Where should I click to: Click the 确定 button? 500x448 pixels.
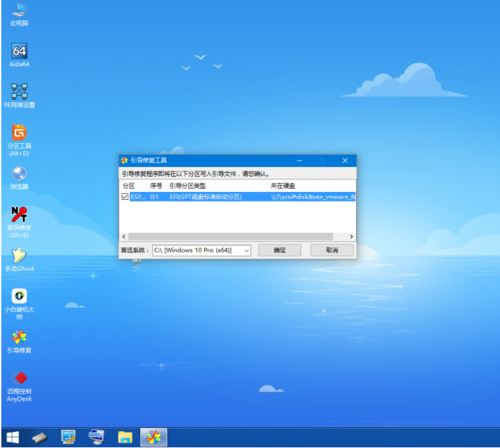pyautogui.click(x=279, y=250)
